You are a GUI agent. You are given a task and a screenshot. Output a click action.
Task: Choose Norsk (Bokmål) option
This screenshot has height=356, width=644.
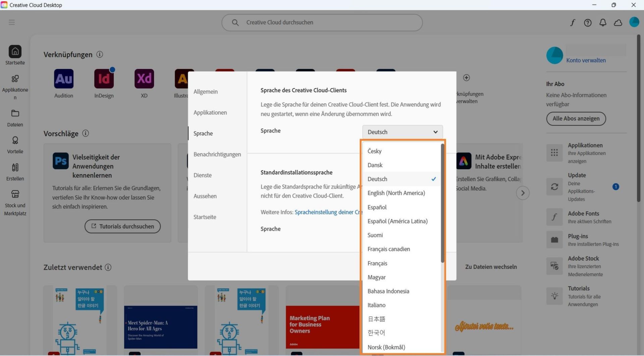pos(402,347)
